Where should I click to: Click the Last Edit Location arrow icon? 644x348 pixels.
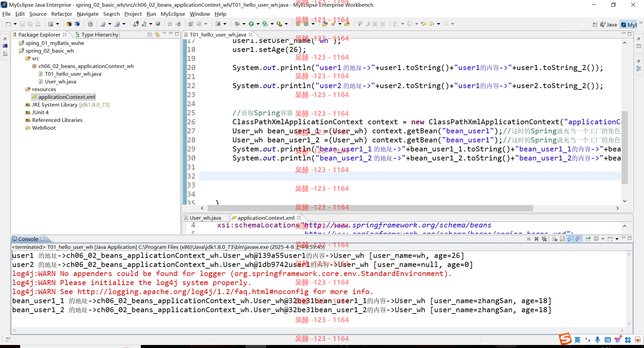(424, 24)
